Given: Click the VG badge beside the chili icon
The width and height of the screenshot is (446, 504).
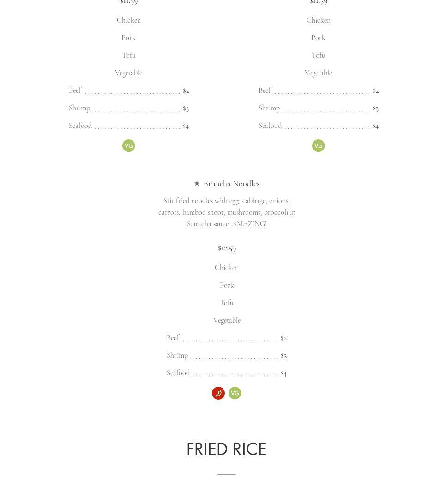Looking at the screenshot, I should (235, 393).
